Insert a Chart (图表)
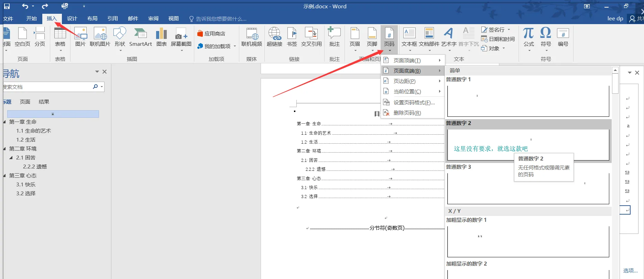 [161, 37]
